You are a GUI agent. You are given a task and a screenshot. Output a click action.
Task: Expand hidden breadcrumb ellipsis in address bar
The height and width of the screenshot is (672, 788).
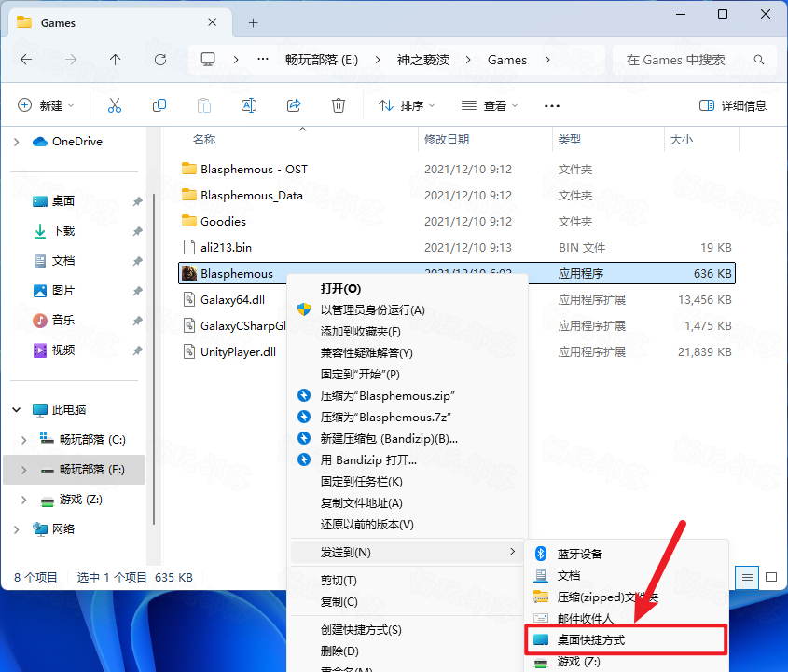[x=263, y=60]
